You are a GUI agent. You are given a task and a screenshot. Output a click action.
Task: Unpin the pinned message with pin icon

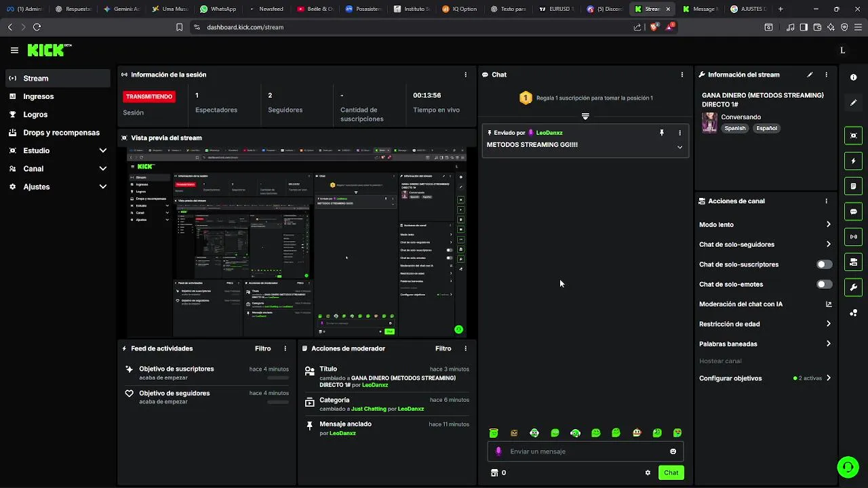(x=661, y=133)
